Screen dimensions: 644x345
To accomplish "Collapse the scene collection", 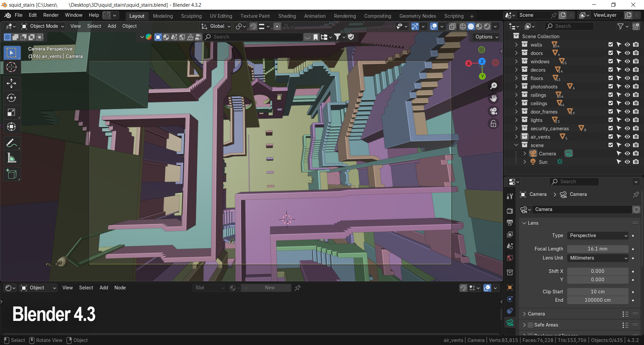I will point(516,145).
